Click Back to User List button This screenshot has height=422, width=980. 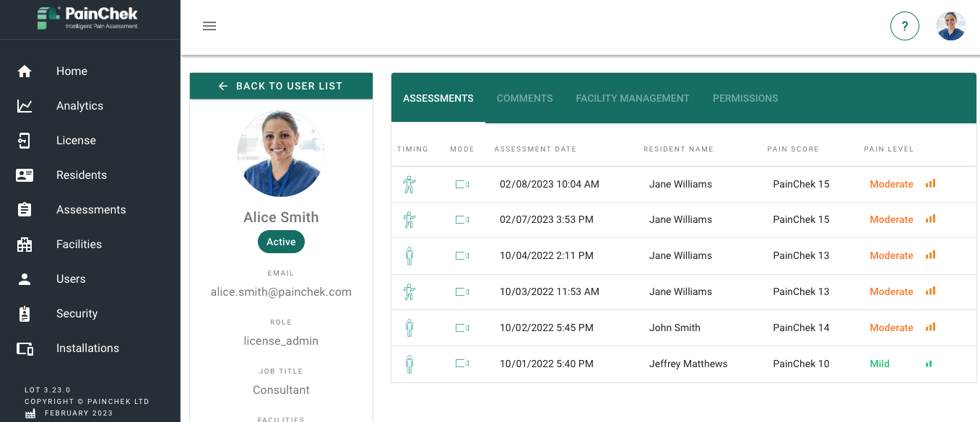coord(281,86)
